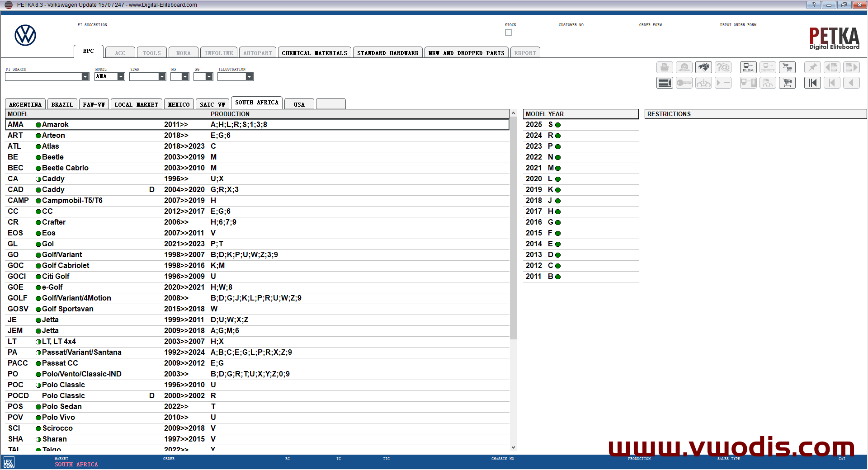
Task: Select the Crafter model row
Action: [257, 222]
